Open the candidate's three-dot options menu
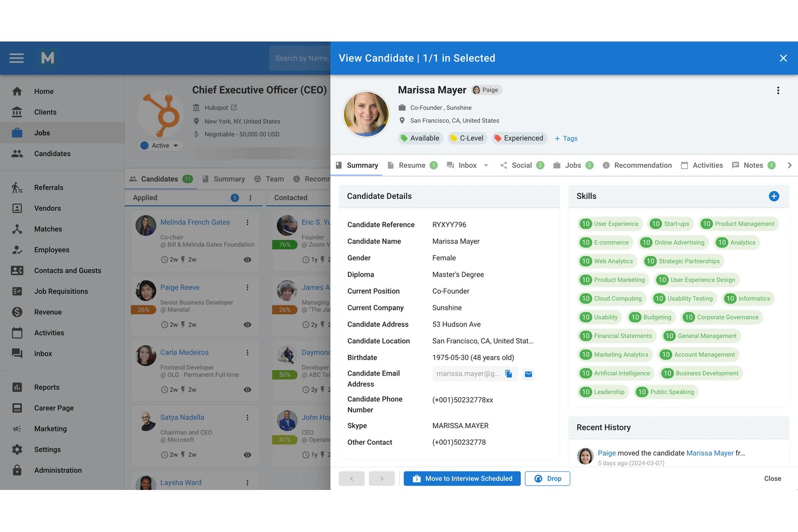 point(778,91)
